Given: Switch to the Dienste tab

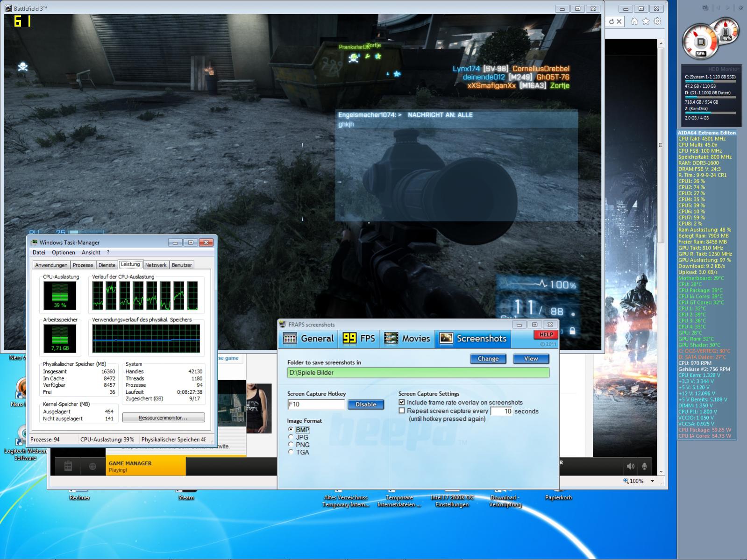Looking at the screenshot, I should pyautogui.click(x=107, y=265).
